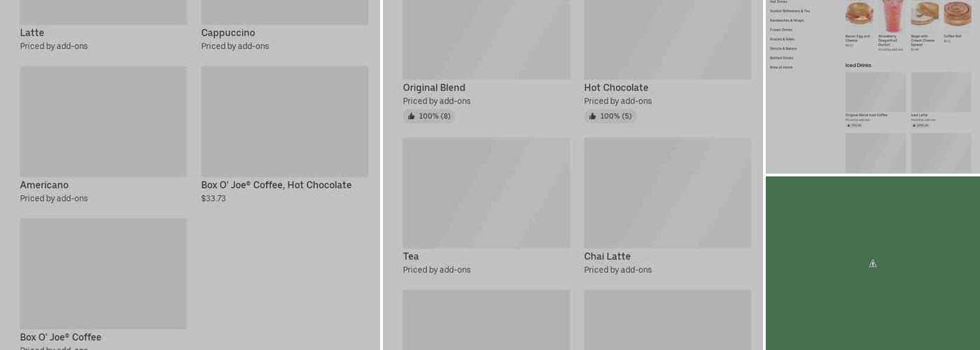Open the Bagel with Cream Cheese Spread photo
The image size is (980, 350).
[924, 14]
